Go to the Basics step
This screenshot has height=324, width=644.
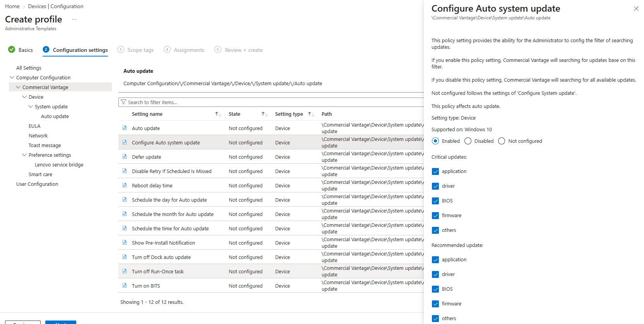pos(21,50)
